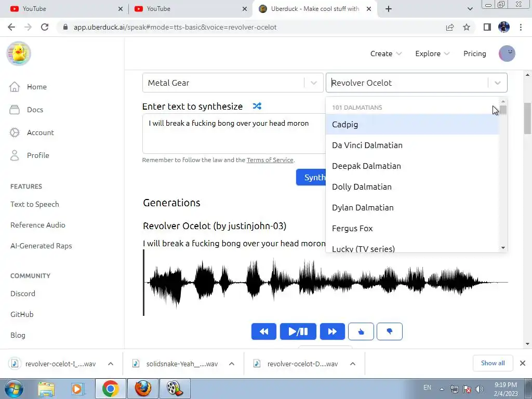Screen dimensions: 532x399
Task: Switch to the second YouTube tab
Action: (x=189, y=9)
